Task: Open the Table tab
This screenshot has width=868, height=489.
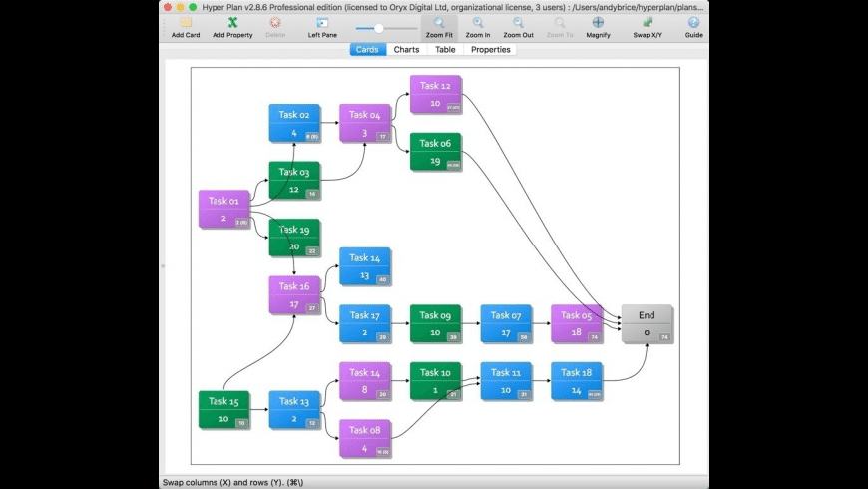Action: click(445, 49)
